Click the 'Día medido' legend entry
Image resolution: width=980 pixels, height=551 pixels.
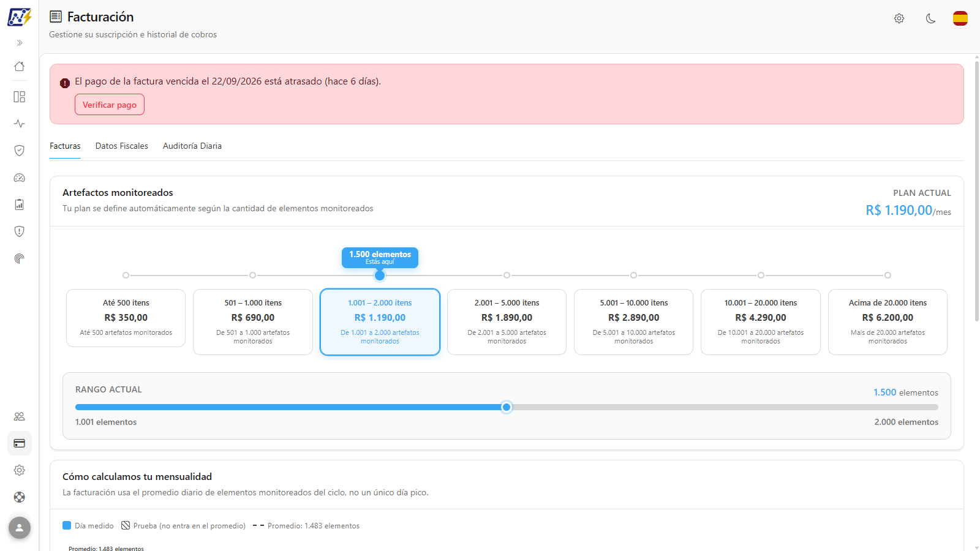pos(88,526)
